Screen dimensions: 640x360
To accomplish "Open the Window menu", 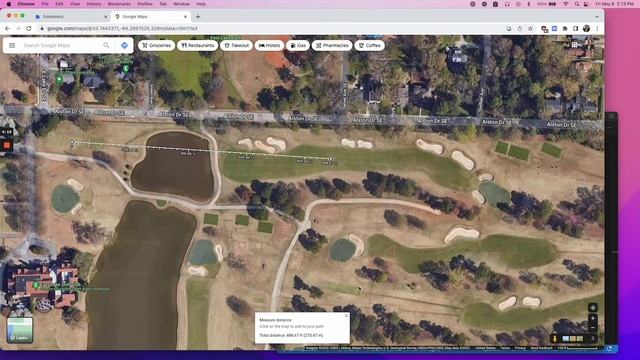I will click(181, 4).
